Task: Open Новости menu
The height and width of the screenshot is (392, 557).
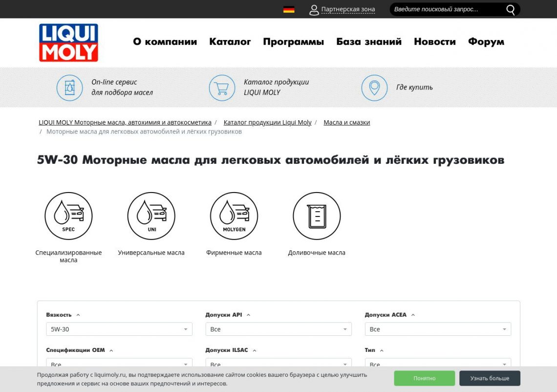Action: [435, 42]
